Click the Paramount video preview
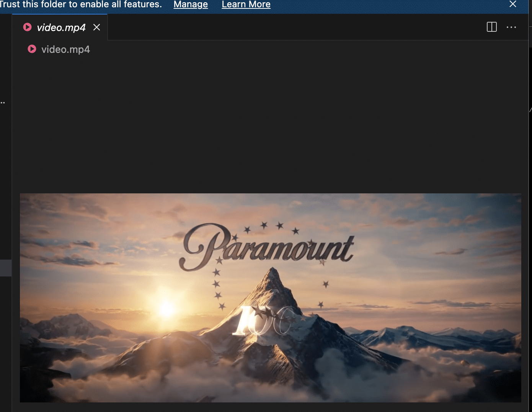 pyautogui.click(x=271, y=298)
